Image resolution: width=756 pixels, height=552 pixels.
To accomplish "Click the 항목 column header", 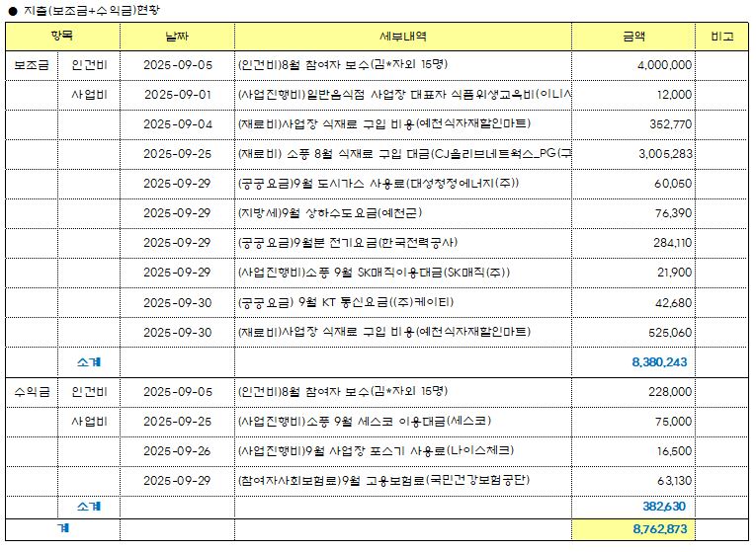I will pyautogui.click(x=62, y=36).
